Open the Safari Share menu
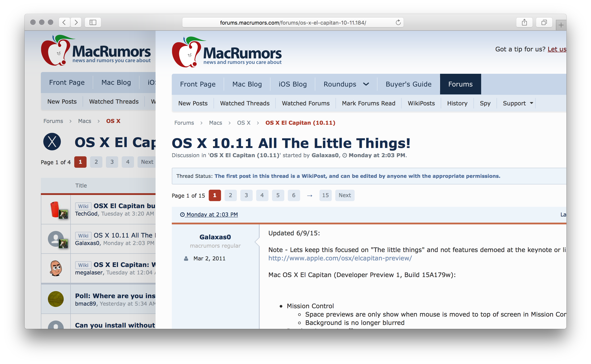The width and height of the screenshot is (591, 364). pos(524,22)
